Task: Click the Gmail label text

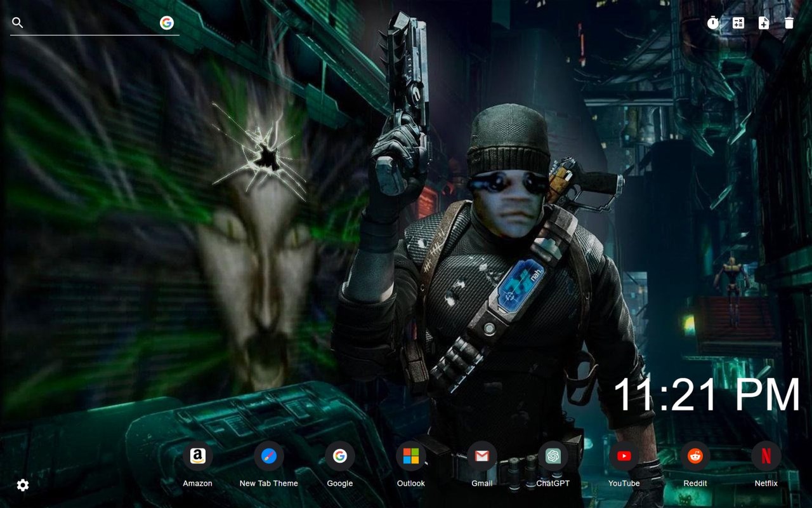Action: [x=482, y=483]
